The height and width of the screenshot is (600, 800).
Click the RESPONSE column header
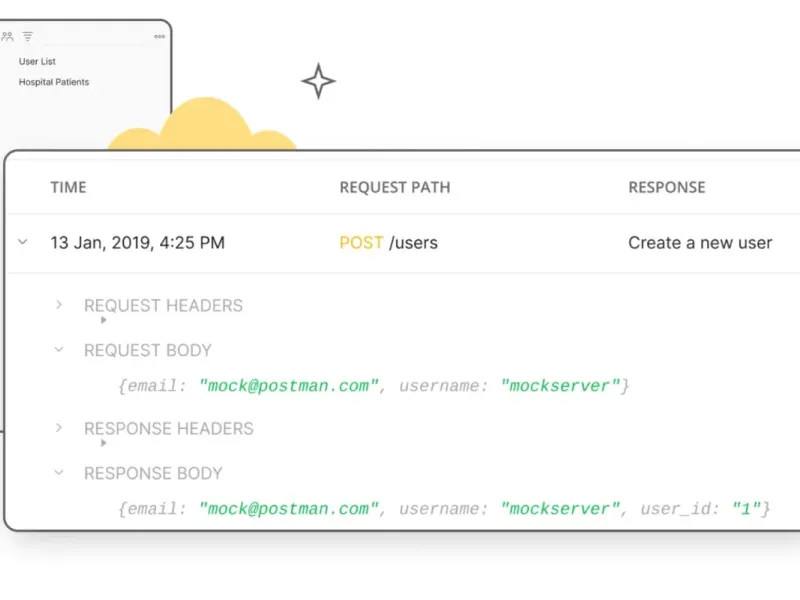tap(667, 187)
